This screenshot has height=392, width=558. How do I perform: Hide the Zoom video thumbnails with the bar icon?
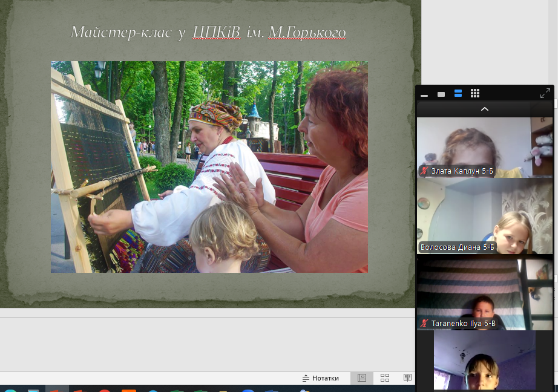point(424,96)
